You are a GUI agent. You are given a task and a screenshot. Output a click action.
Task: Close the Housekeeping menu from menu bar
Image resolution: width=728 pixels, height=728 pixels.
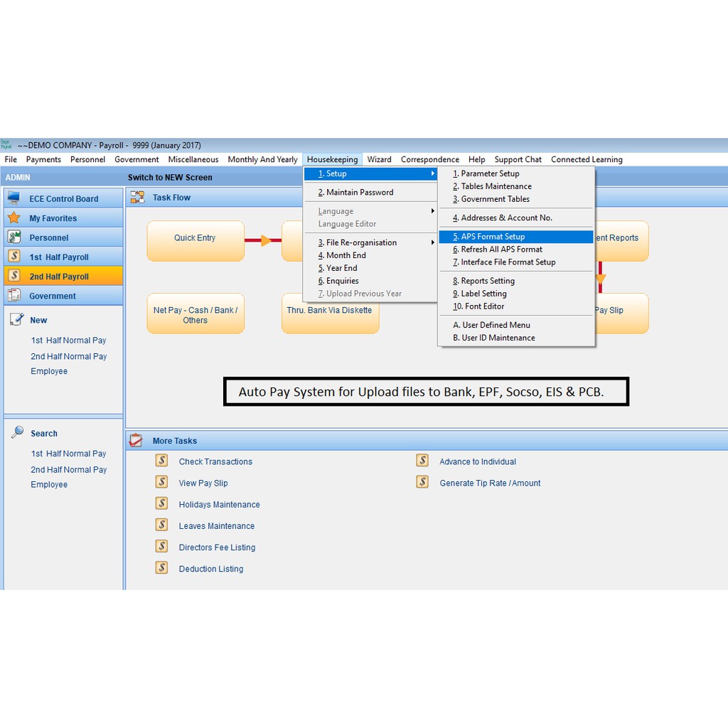(333, 159)
